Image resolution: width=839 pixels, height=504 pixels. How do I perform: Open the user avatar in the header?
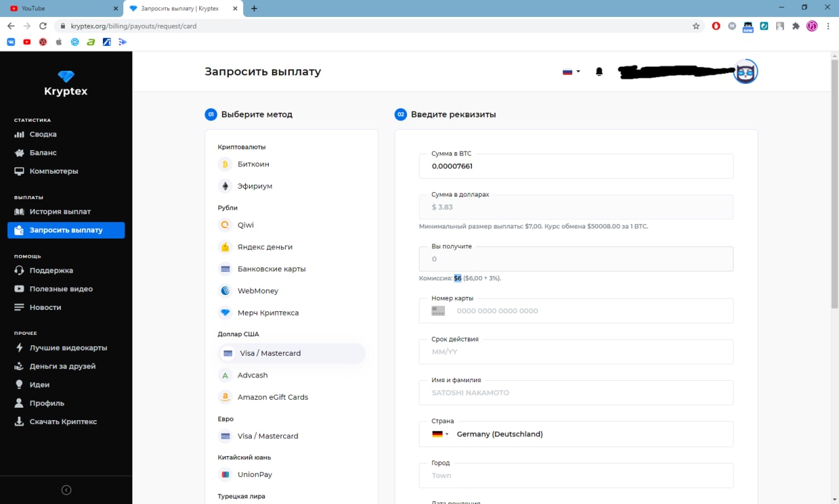tap(745, 71)
